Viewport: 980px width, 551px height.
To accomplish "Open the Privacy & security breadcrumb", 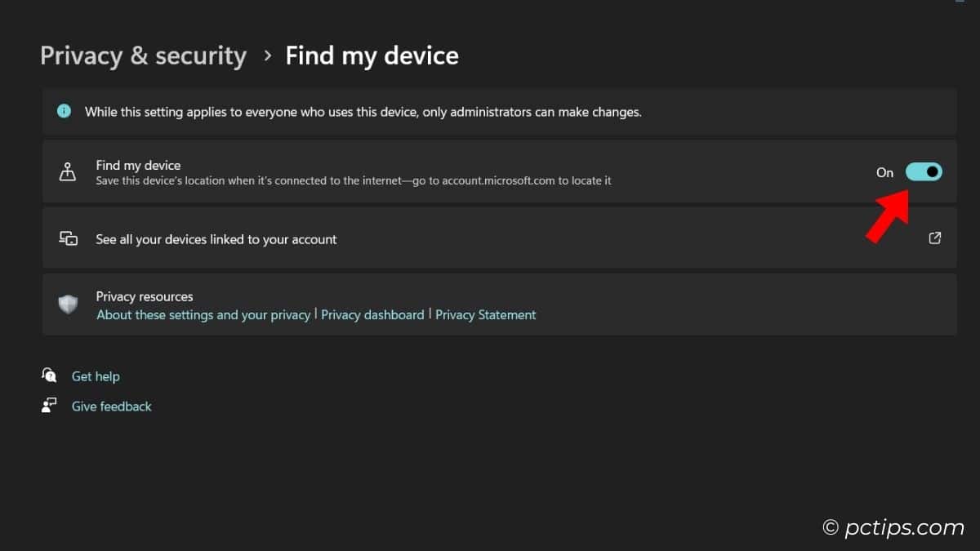I will pyautogui.click(x=143, y=56).
